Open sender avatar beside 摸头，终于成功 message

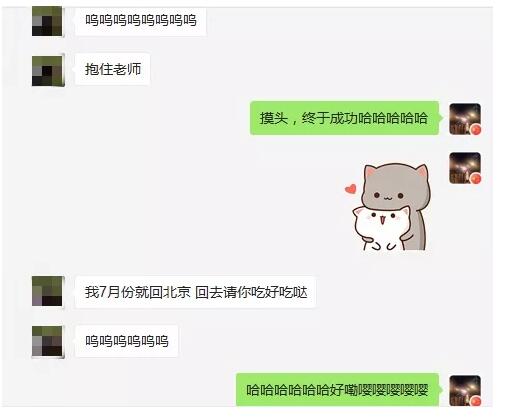click(465, 119)
